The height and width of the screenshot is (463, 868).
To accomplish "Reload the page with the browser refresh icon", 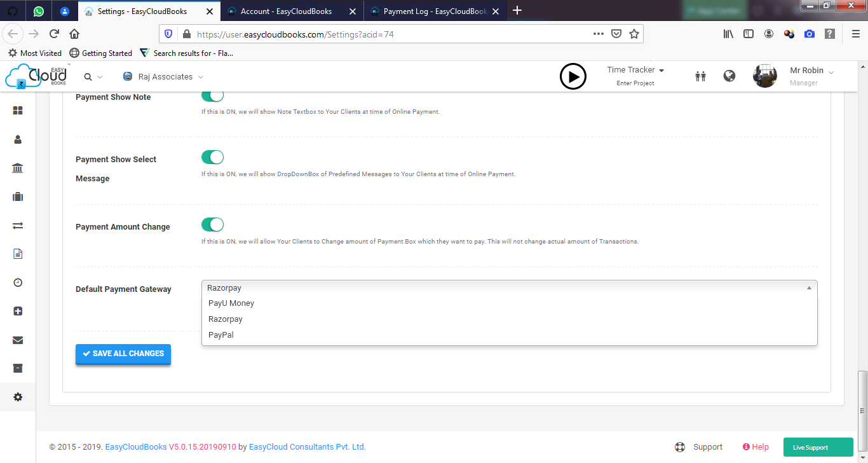I will pos(55,34).
